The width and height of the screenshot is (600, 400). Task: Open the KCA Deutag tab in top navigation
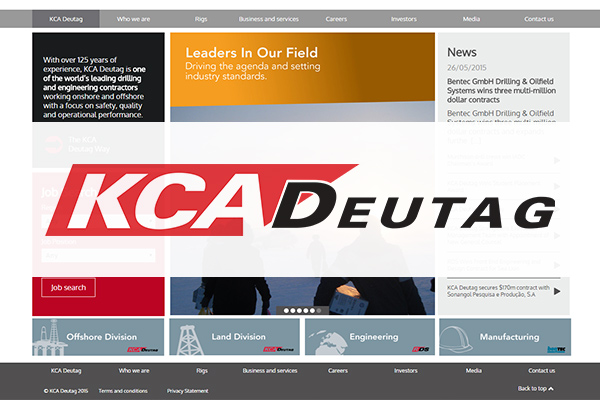coord(66,19)
